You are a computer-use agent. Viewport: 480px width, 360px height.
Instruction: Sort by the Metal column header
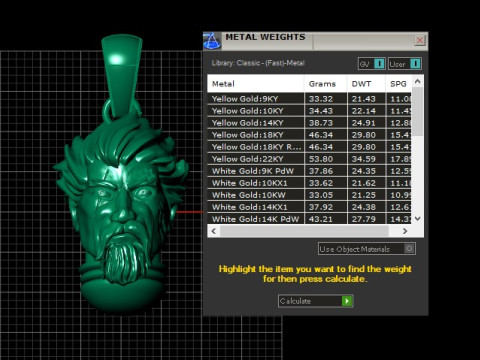pos(255,84)
